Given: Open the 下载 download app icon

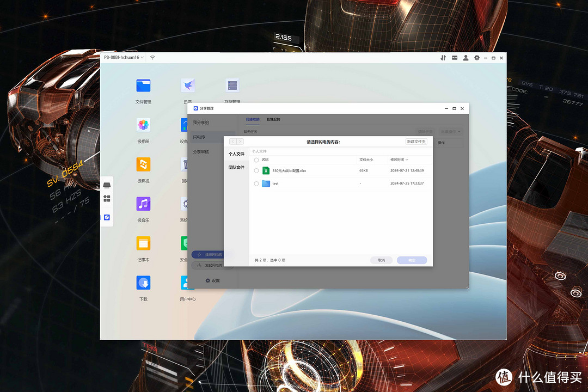Looking at the screenshot, I should pos(143,283).
